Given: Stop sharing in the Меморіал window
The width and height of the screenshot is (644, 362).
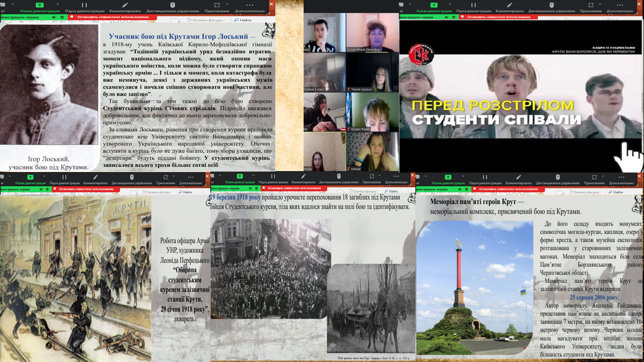Looking at the screenshot, I should coord(508,189).
